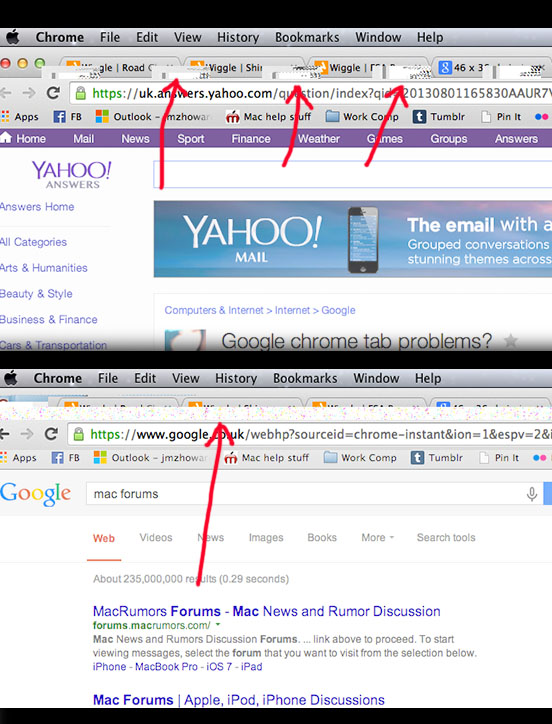Click the Google logo

[36, 495]
